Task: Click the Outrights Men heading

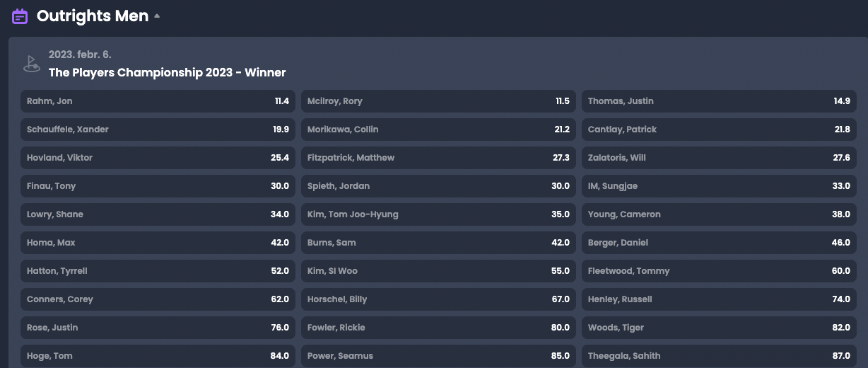Action: click(x=93, y=16)
